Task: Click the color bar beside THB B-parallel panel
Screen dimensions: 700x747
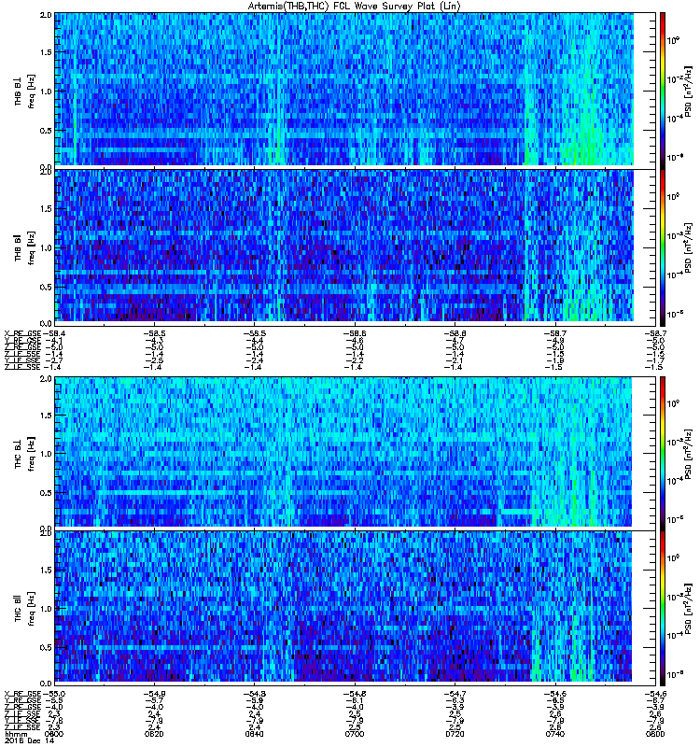Action: [663, 246]
